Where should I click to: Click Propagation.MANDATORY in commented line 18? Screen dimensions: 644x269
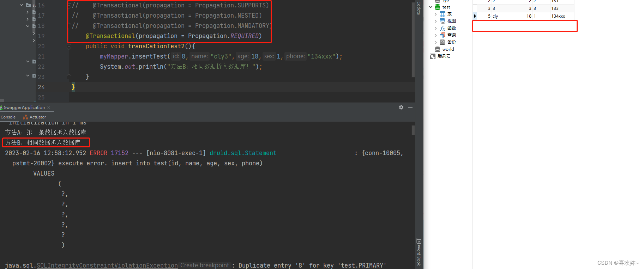(232, 26)
